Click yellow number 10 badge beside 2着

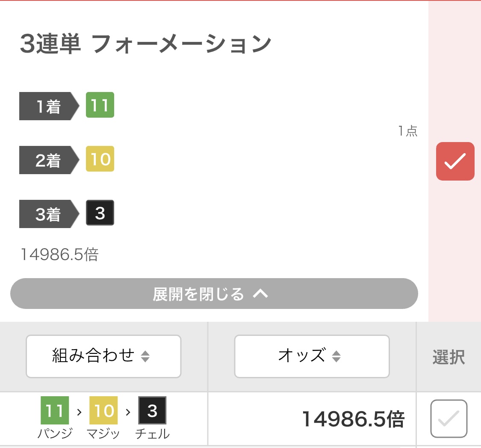100,159
